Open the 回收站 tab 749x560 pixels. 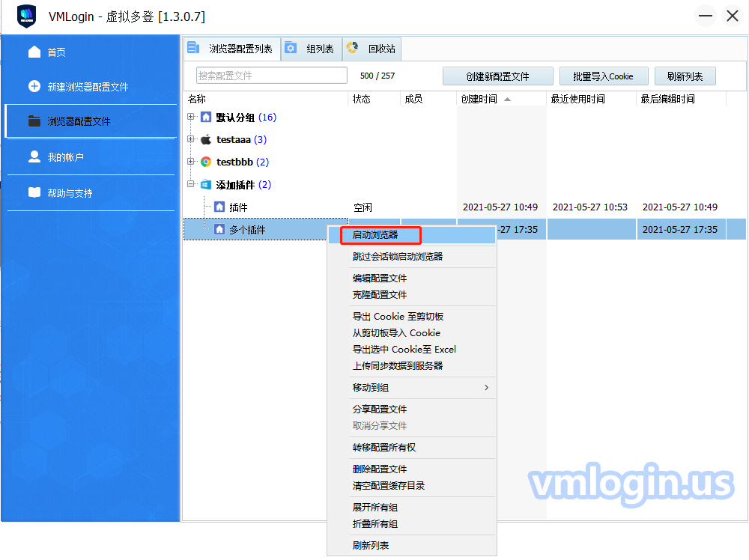point(373,49)
